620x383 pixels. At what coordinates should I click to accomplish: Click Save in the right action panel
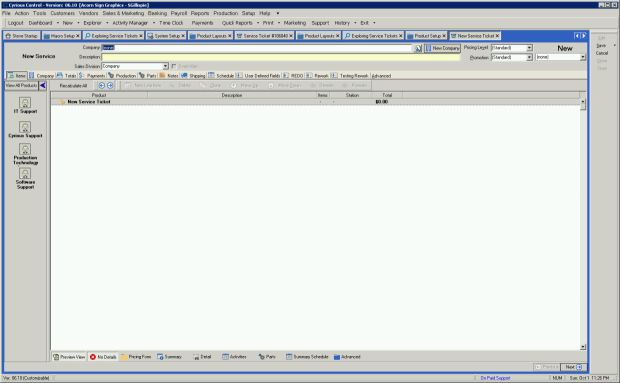[x=601, y=45]
